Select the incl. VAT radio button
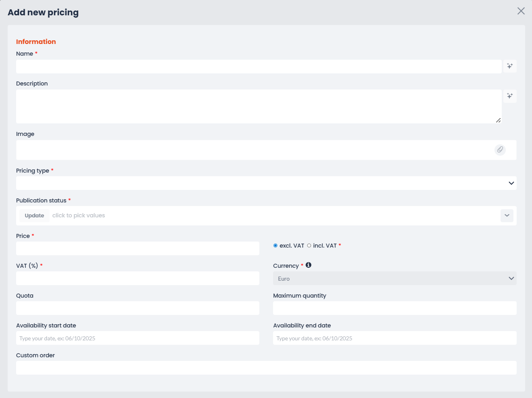 pos(309,246)
